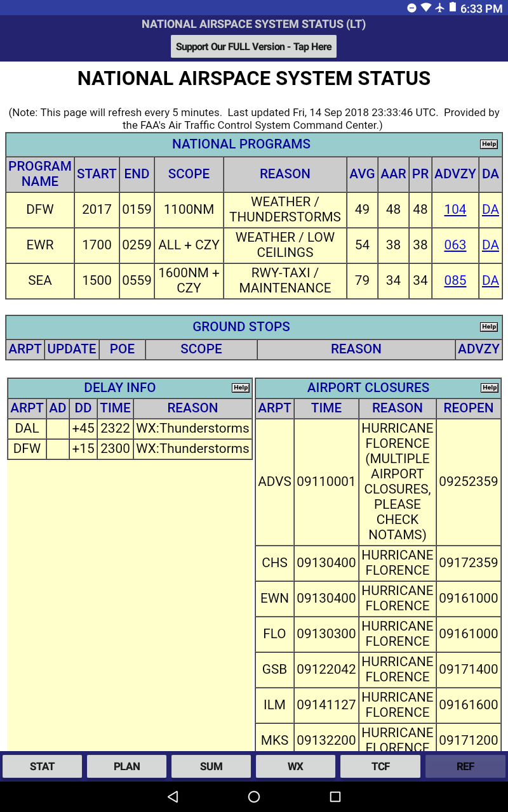508x812 pixels.
Task: Select the EWR program name cell
Action: point(40,245)
